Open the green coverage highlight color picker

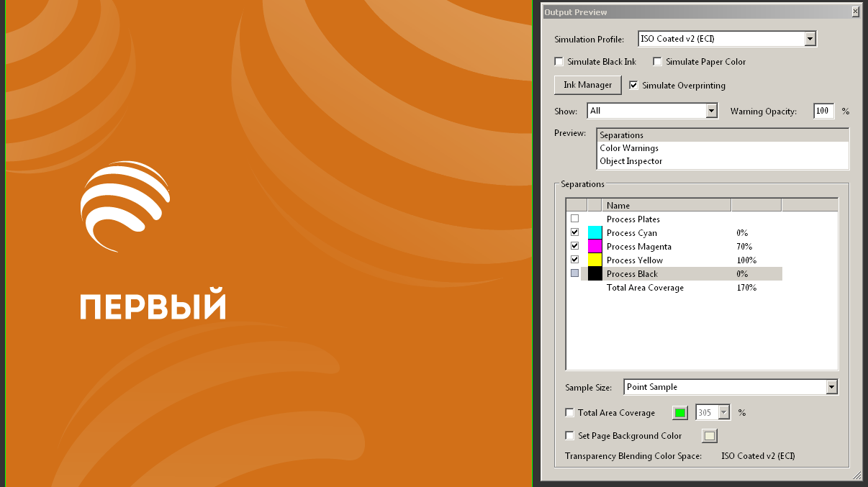(x=680, y=413)
